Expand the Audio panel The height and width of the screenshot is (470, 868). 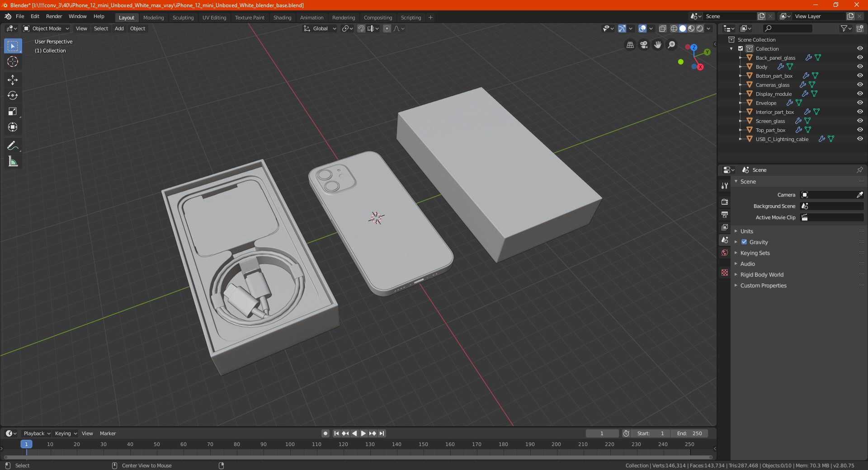747,264
